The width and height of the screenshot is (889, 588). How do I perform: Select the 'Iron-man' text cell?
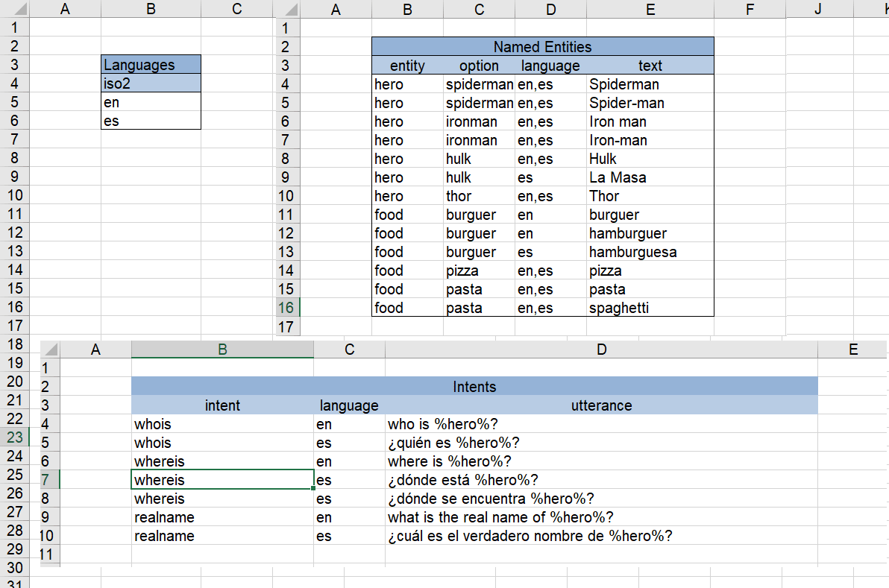point(650,140)
